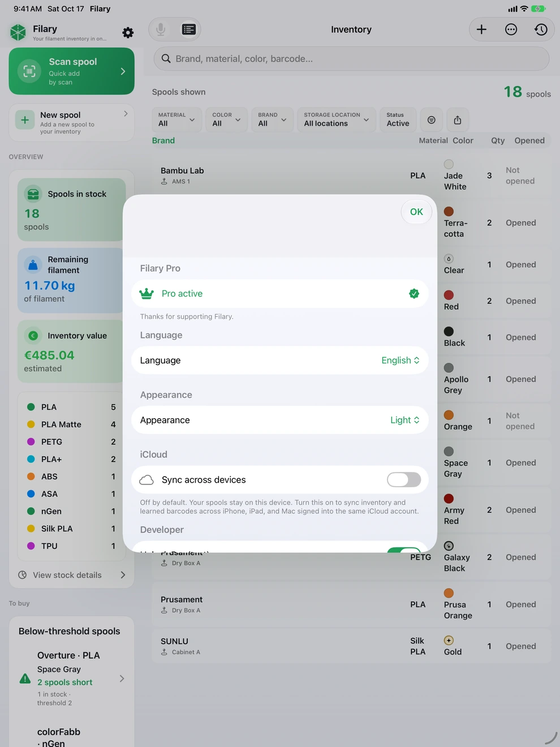Click the warning triangle for Overture PLA
The width and height of the screenshot is (560, 747).
click(25, 679)
